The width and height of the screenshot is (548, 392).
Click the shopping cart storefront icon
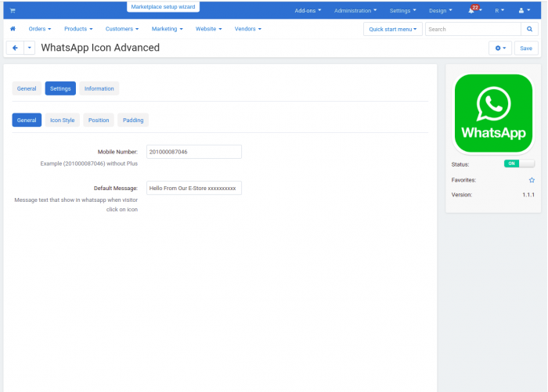coord(13,10)
